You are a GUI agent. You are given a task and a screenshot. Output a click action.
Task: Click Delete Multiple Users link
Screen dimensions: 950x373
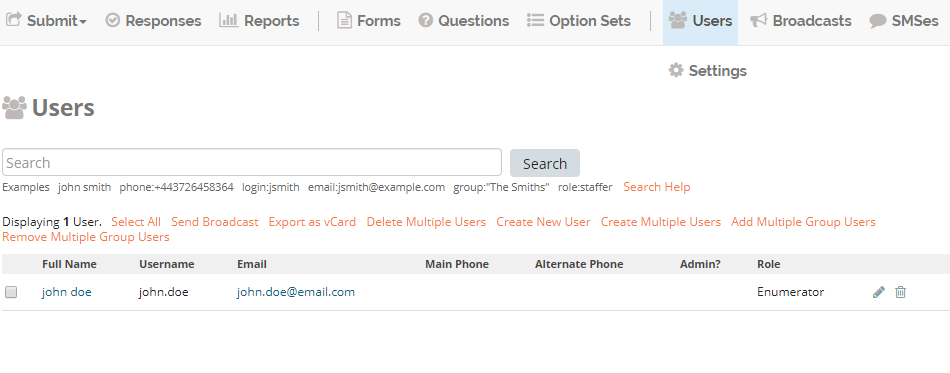tap(426, 222)
